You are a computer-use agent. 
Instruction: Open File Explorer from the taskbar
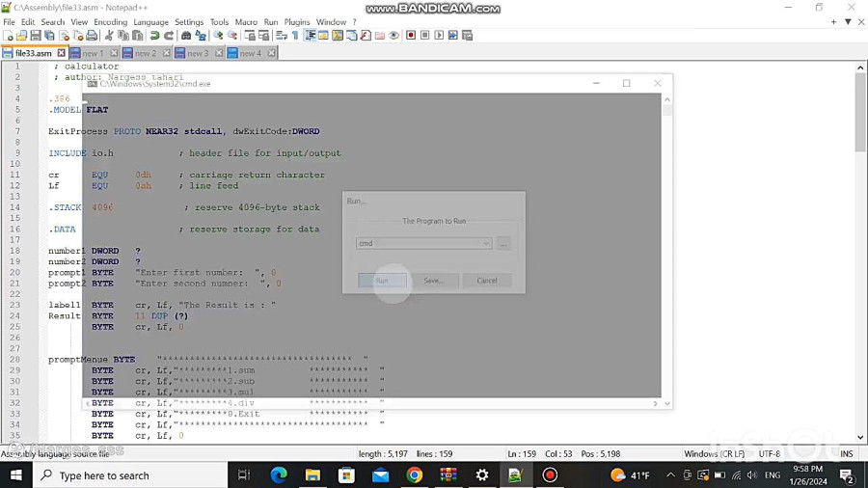(x=312, y=475)
